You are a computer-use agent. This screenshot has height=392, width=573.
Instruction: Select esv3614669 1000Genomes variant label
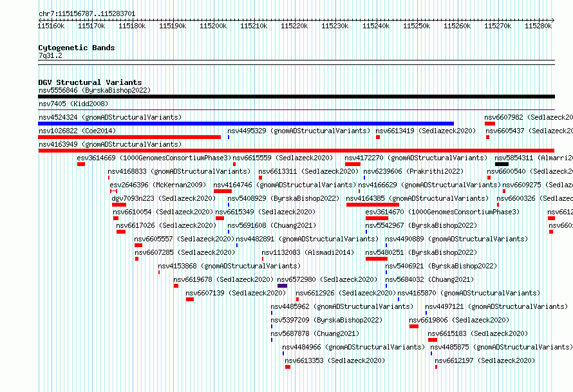[x=155, y=158]
